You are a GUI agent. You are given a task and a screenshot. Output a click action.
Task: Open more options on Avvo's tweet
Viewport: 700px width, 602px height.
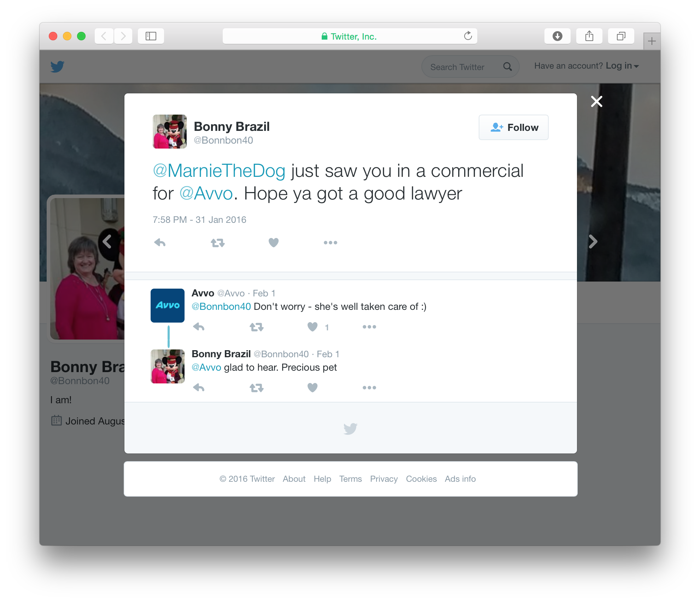369,327
